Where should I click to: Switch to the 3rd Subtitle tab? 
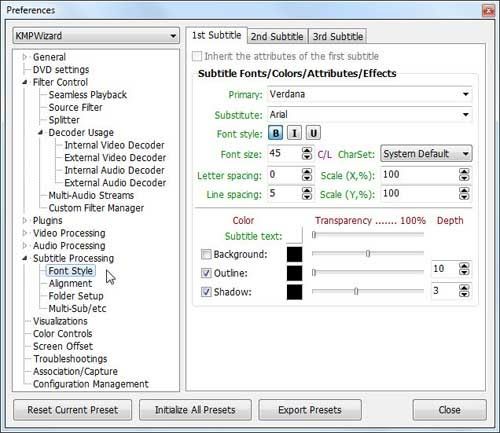coord(338,36)
